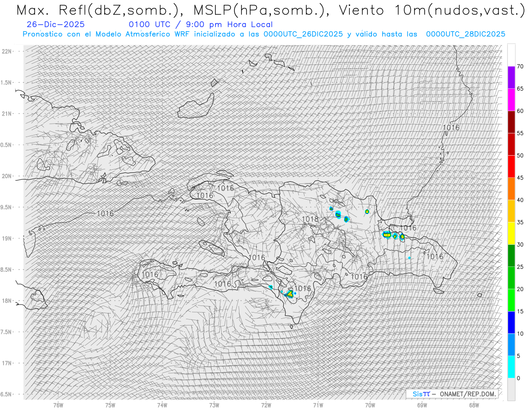Select the dark blue 10–15 dBZ colorbar segment
532x411 pixels.
(511, 322)
